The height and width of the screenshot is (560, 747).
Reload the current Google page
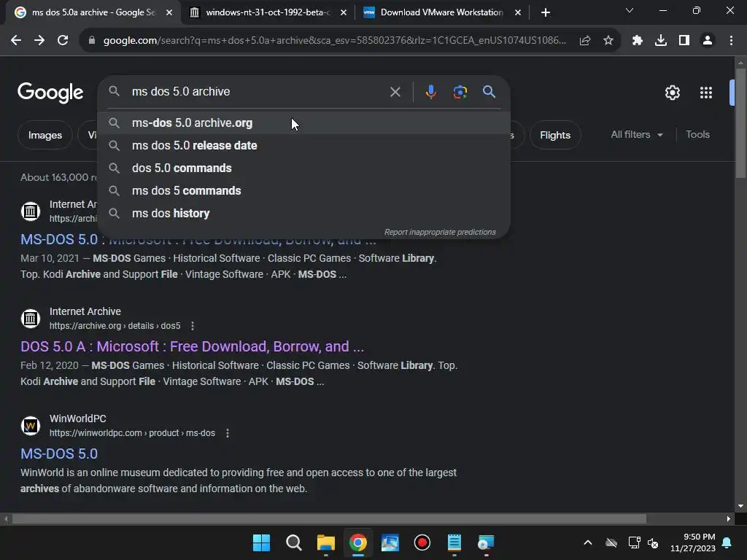pyautogui.click(x=63, y=41)
